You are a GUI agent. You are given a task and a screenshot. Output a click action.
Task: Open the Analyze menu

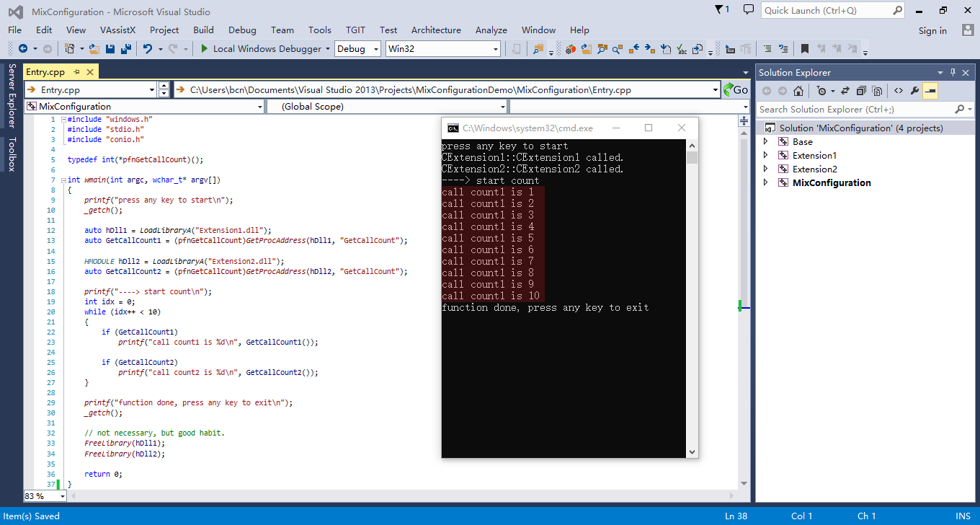(491, 30)
